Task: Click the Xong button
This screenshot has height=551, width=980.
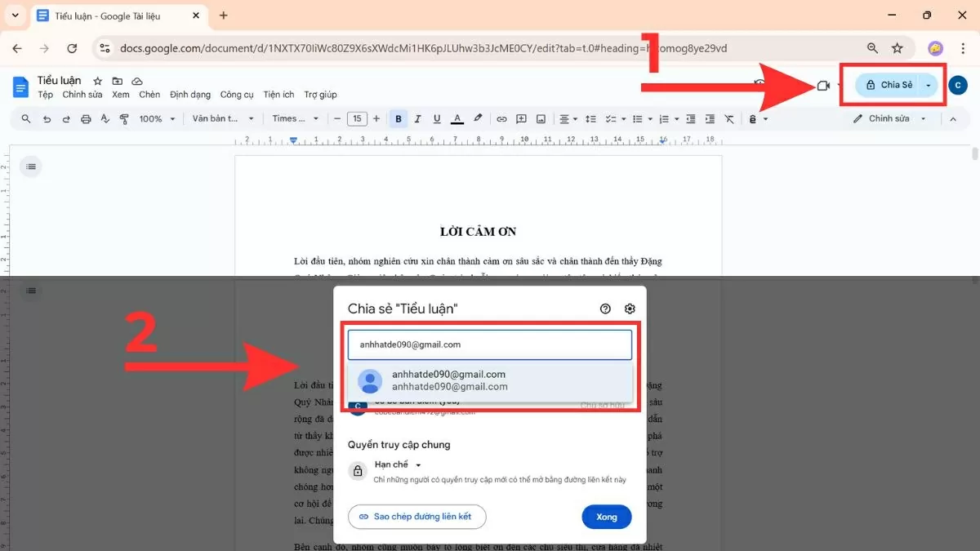Action: click(x=606, y=517)
